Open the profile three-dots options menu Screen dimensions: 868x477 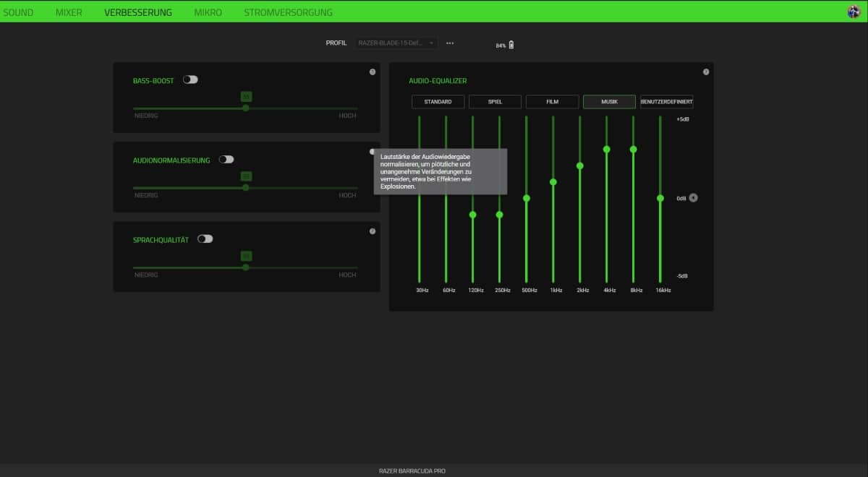coord(450,43)
